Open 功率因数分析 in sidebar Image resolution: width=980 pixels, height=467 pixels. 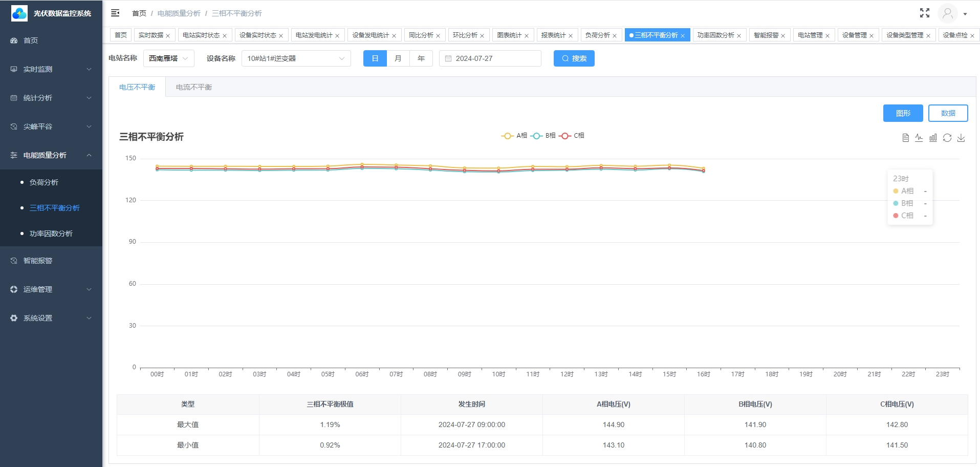point(51,233)
